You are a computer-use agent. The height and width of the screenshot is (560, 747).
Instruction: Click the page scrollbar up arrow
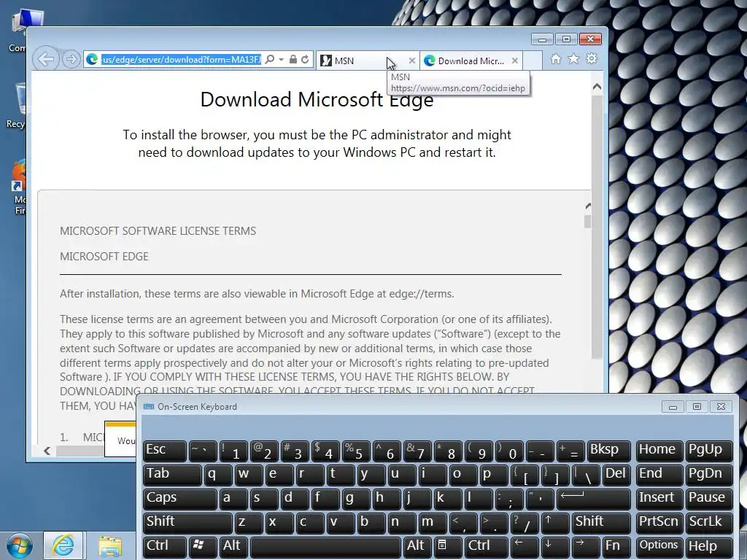pos(597,87)
